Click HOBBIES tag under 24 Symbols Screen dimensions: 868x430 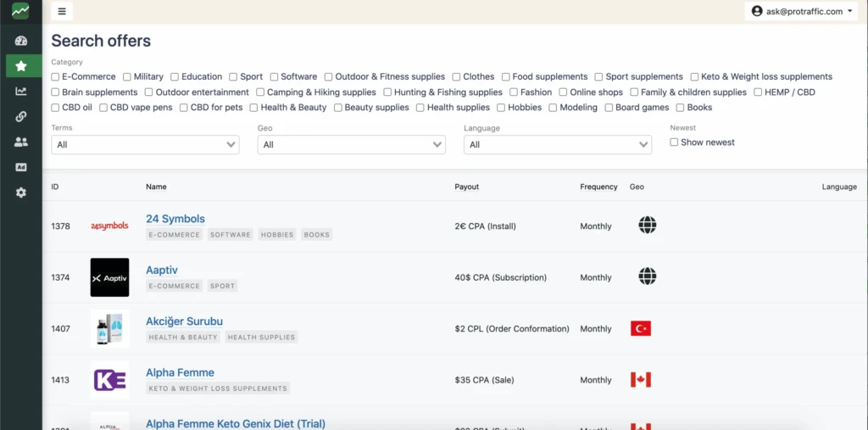pos(277,235)
